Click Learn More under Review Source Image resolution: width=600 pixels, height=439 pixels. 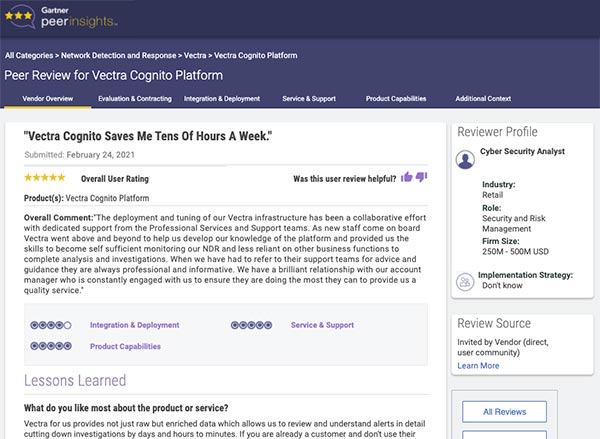click(478, 366)
